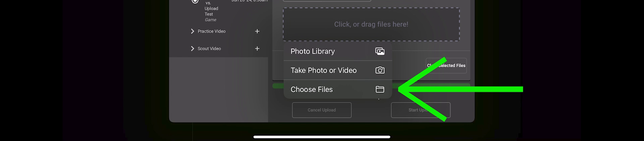
Task: Tap the iPad home indicator bar
Action: tap(322, 137)
